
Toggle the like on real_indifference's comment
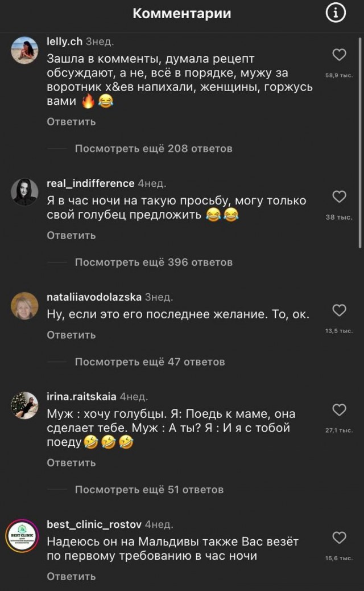click(340, 196)
